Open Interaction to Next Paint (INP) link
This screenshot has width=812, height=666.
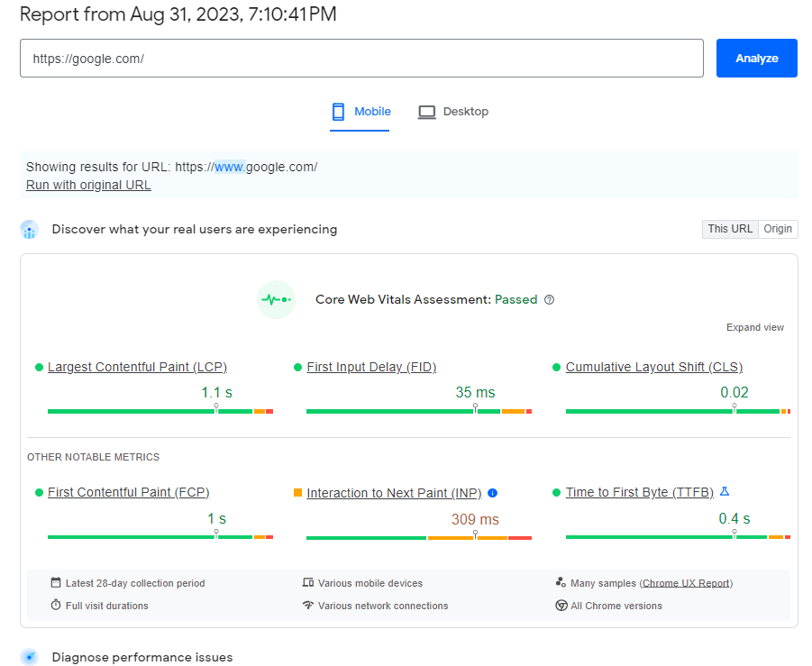394,493
